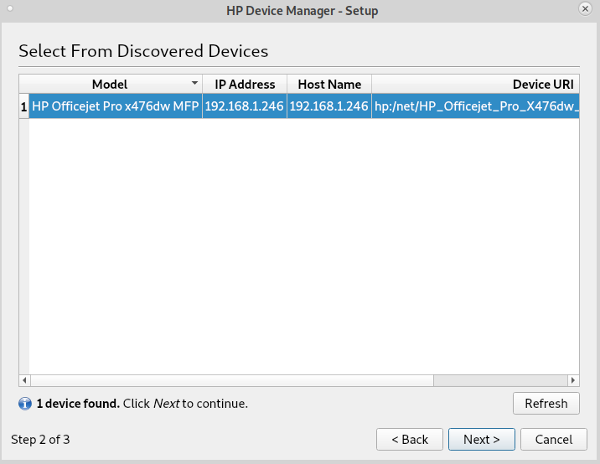Close the HP Device Manager window
Image resolution: width=600 pixels, height=464 pixels.
click(x=585, y=9)
